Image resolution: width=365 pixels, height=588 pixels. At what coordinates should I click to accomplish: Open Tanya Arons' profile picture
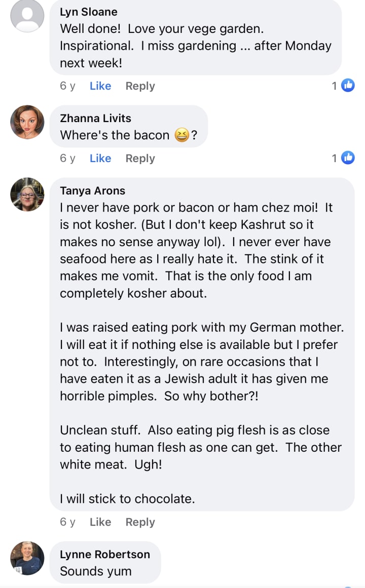(x=27, y=194)
